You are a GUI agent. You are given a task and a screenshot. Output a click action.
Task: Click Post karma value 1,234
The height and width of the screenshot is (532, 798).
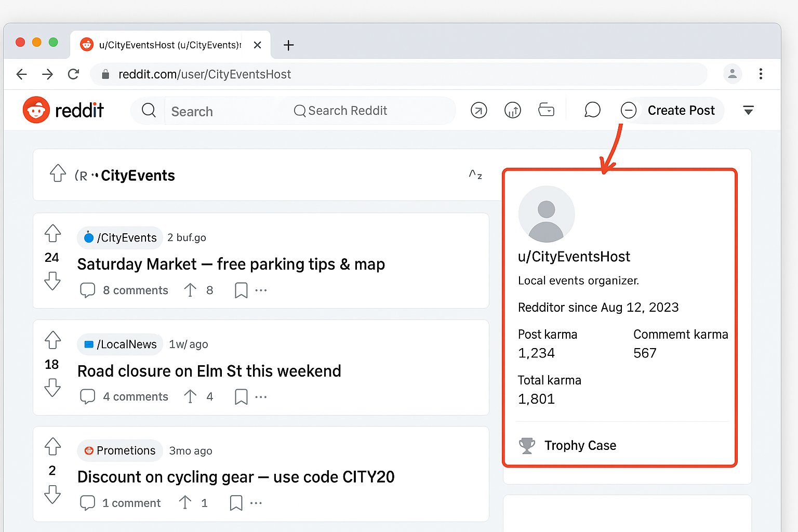coord(537,353)
